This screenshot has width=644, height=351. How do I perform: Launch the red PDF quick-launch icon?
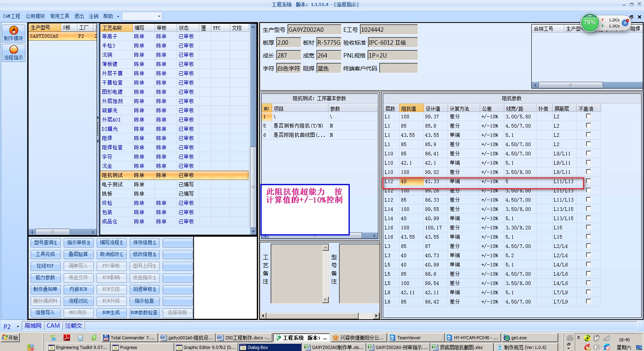pyautogui.click(x=66, y=338)
